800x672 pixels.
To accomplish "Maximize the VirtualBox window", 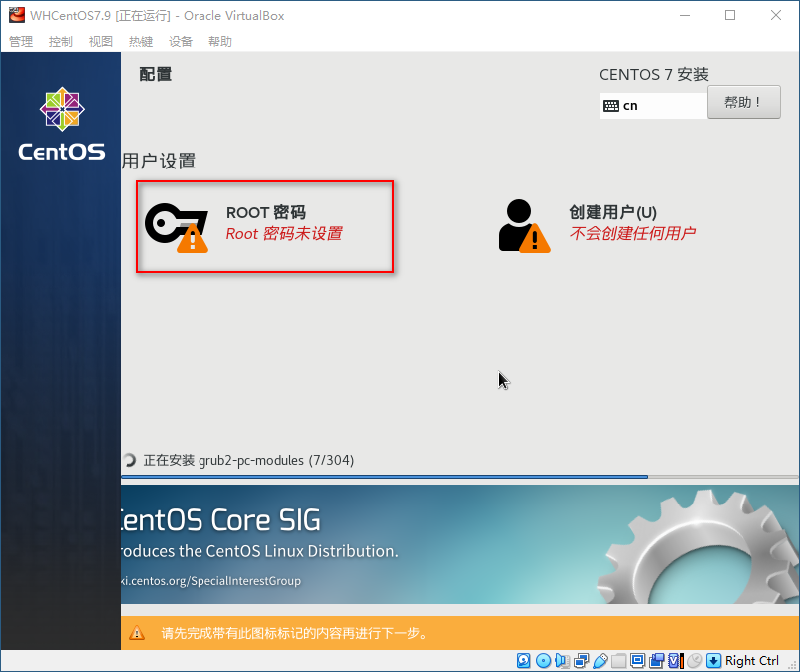I will (730, 15).
